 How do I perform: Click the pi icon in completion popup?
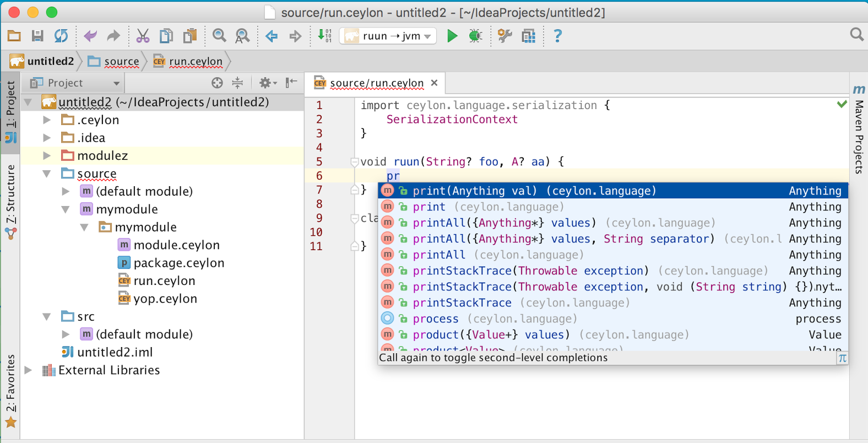pos(842,358)
